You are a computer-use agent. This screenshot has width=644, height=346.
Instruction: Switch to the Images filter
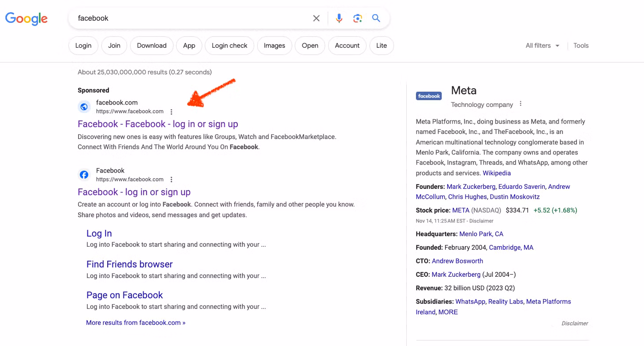coord(274,45)
